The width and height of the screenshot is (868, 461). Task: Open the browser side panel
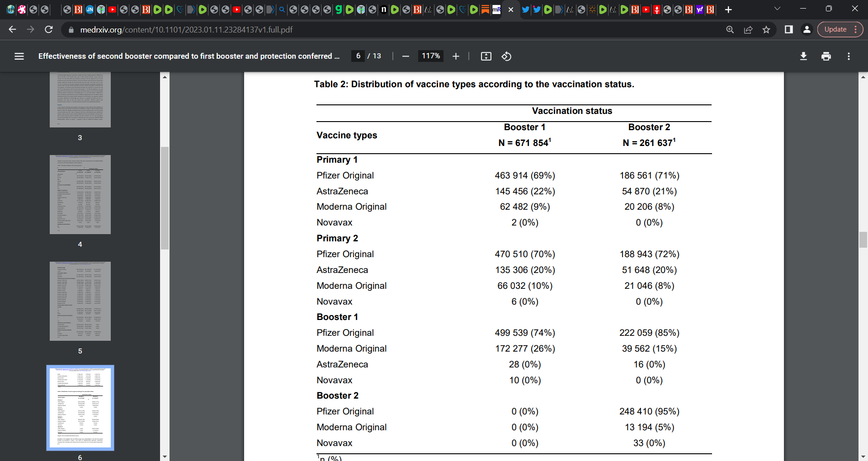point(789,29)
